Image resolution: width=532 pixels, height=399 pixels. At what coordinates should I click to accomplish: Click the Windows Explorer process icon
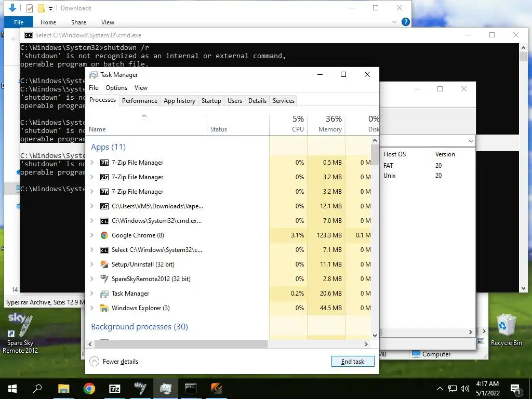[x=104, y=308]
